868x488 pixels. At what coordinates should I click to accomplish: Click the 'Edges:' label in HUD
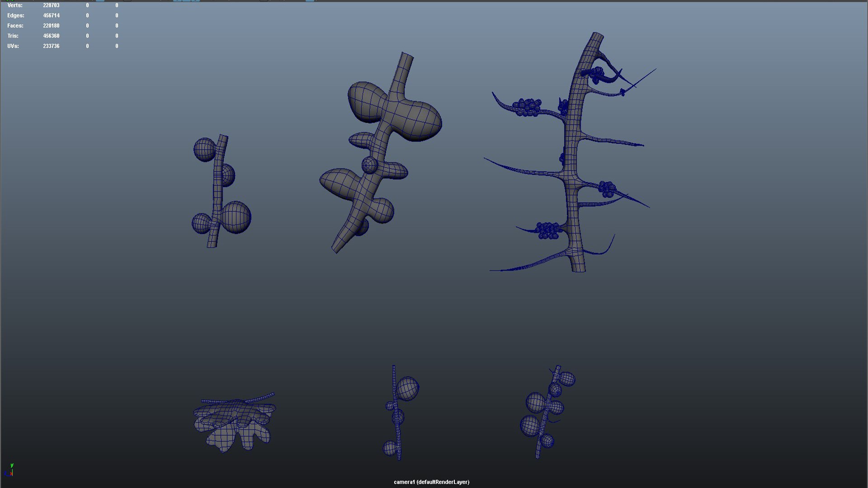[x=16, y=15]
